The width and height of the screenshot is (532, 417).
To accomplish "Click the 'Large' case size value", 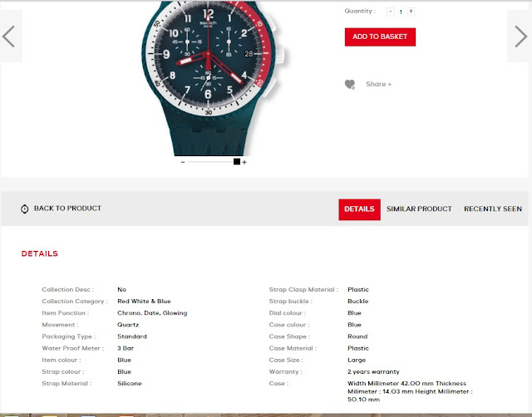I will coord(357,360).
